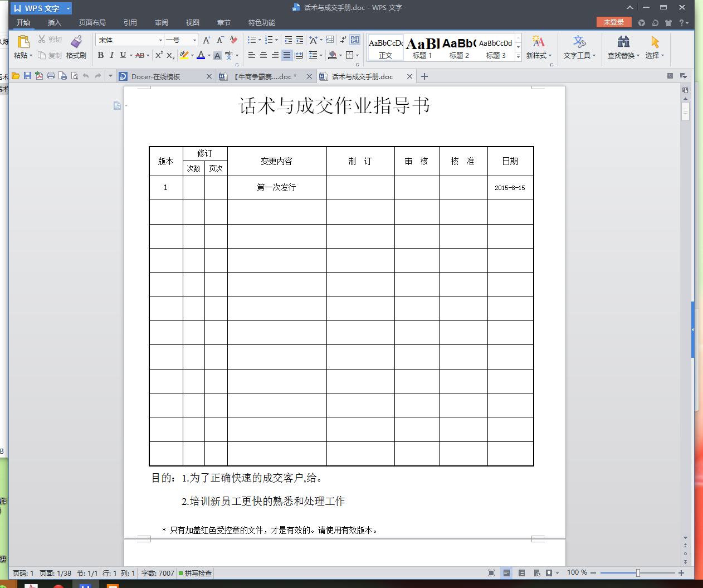The width and height of the screenshot is (703, 588).
Task: Click the zoom in plus button
Action: [x=681, y=572]
